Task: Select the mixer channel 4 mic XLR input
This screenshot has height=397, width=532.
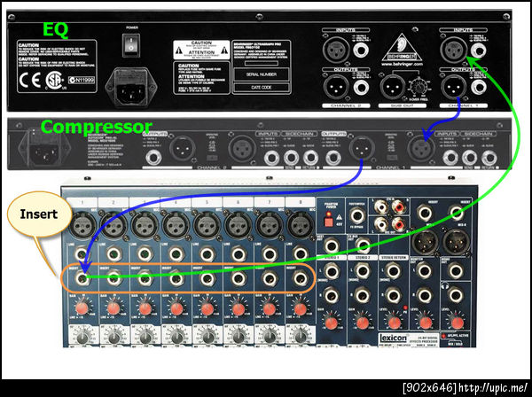Action: tap(176, 225)
